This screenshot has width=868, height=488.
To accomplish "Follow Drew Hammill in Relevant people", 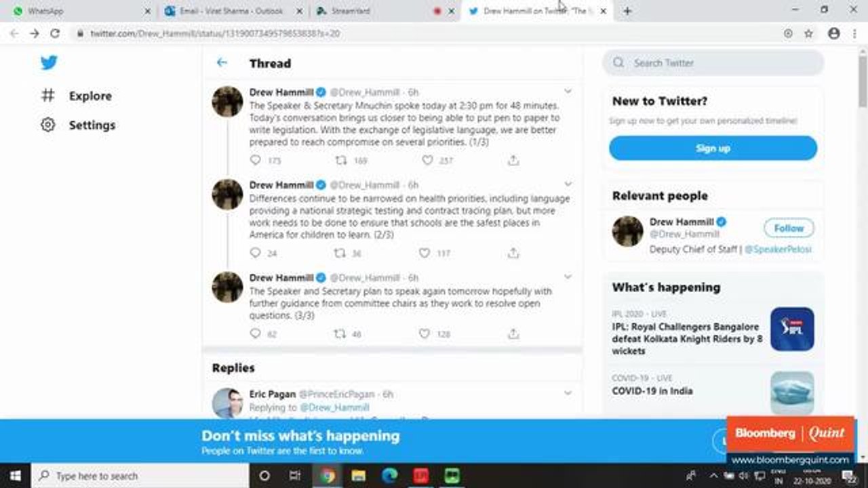I will pos(789,228).
